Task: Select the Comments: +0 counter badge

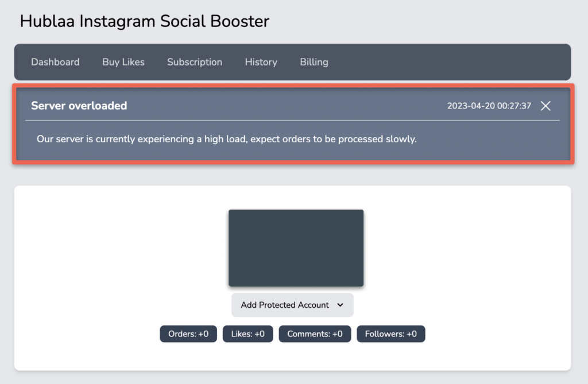Action: click(x=315, y=333)
